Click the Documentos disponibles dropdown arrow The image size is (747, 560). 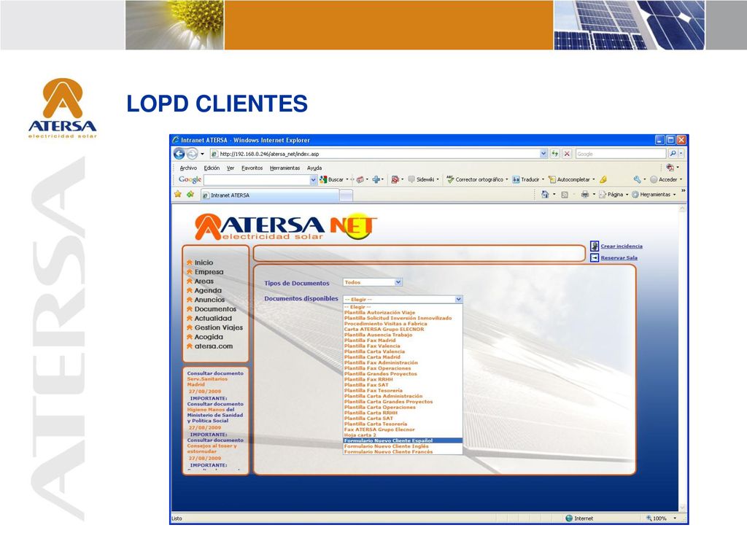coord(458,300)
